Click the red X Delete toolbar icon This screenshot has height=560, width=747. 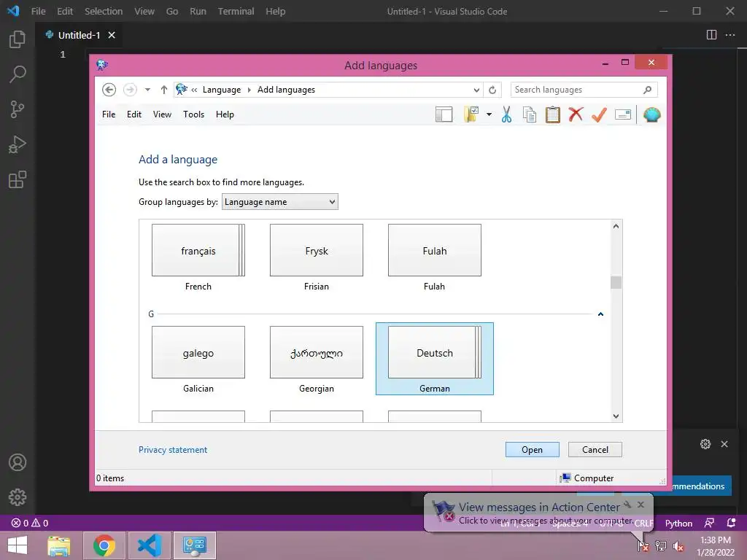tap(576, 114)
